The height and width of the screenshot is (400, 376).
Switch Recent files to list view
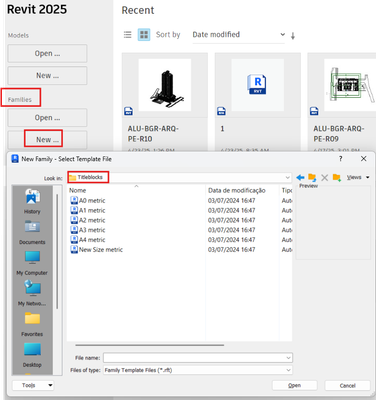pyautogui.click(x=127, y=35)
